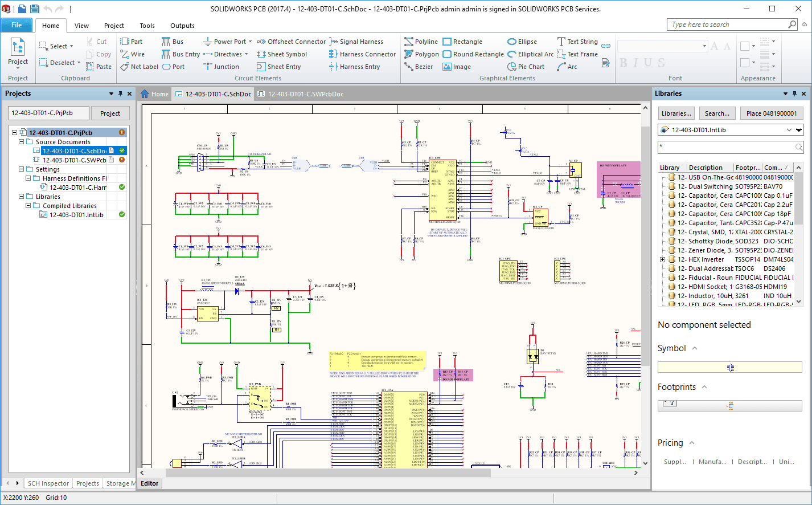Viewport: 812px width, 505px height.
Task: Select the Sheet Symbol tool
Action: 282,54
